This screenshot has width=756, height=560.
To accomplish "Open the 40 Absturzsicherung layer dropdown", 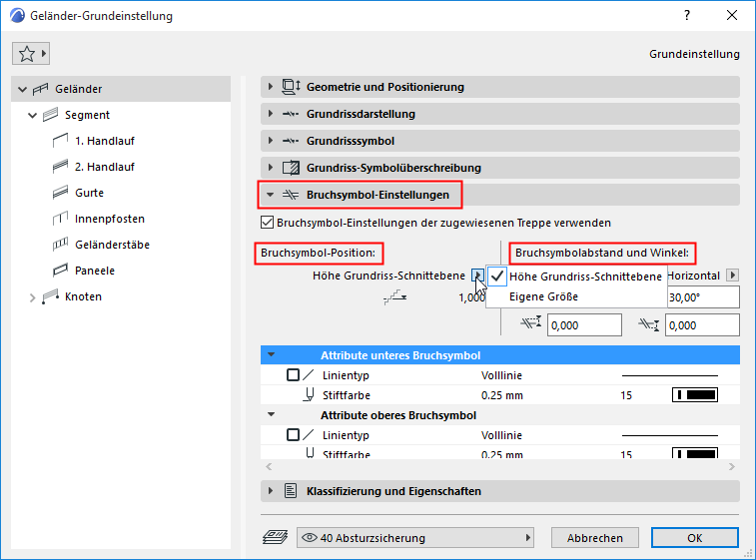I will click(415, 538).
